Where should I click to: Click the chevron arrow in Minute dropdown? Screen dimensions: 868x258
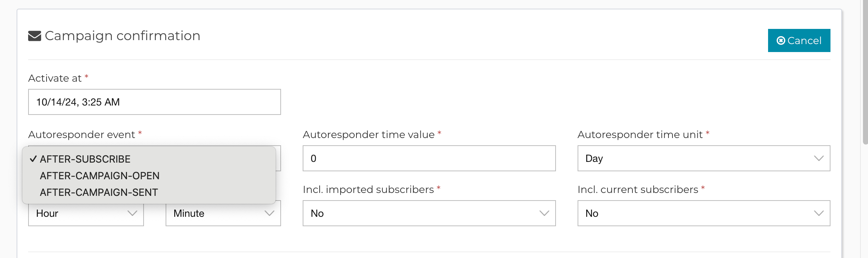(x=269, y=214)
